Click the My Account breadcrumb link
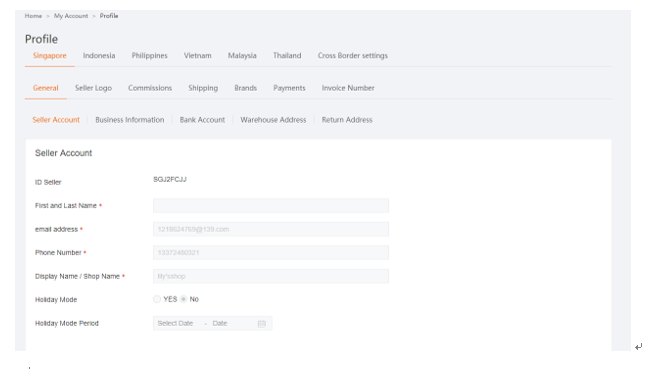Screen dimensions: 647x369 (71, 16)
